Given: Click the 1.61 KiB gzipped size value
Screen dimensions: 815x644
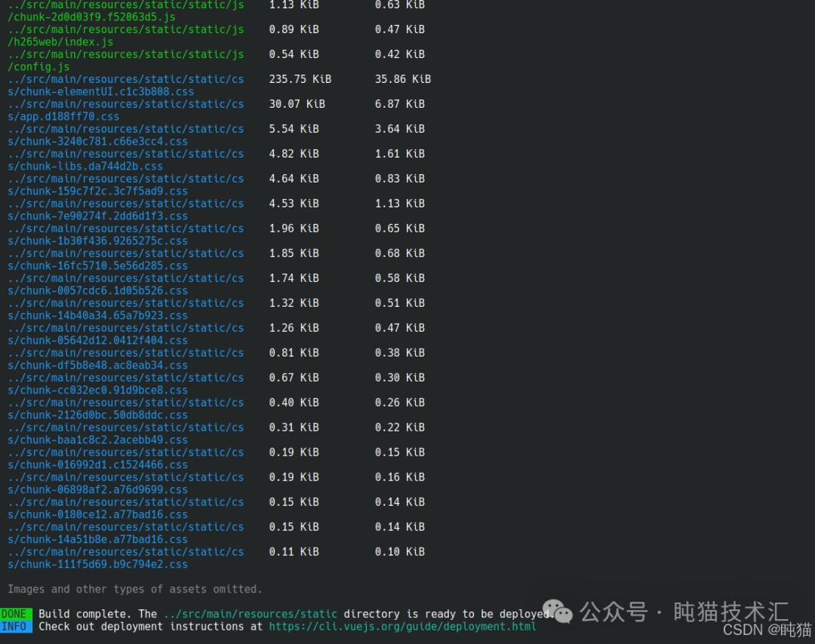Looking at the screenshot, I should pos(400,154).
